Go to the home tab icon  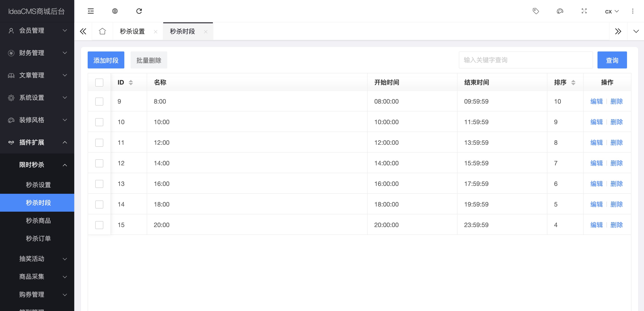click(102, 31)
